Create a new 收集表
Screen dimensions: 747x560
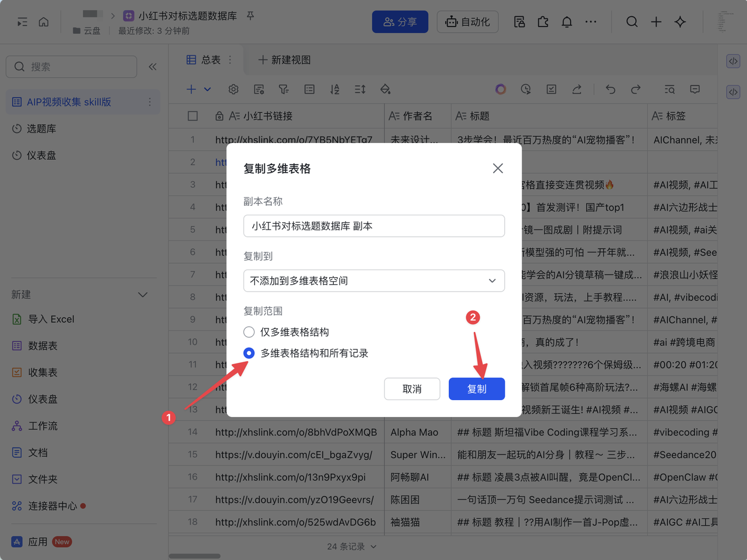tap(35, 372)
